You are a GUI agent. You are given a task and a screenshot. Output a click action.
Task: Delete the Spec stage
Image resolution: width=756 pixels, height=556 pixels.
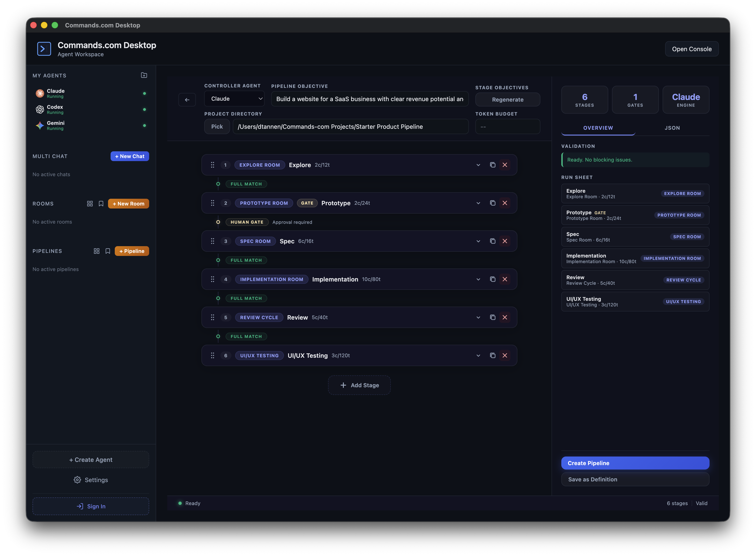505,241
